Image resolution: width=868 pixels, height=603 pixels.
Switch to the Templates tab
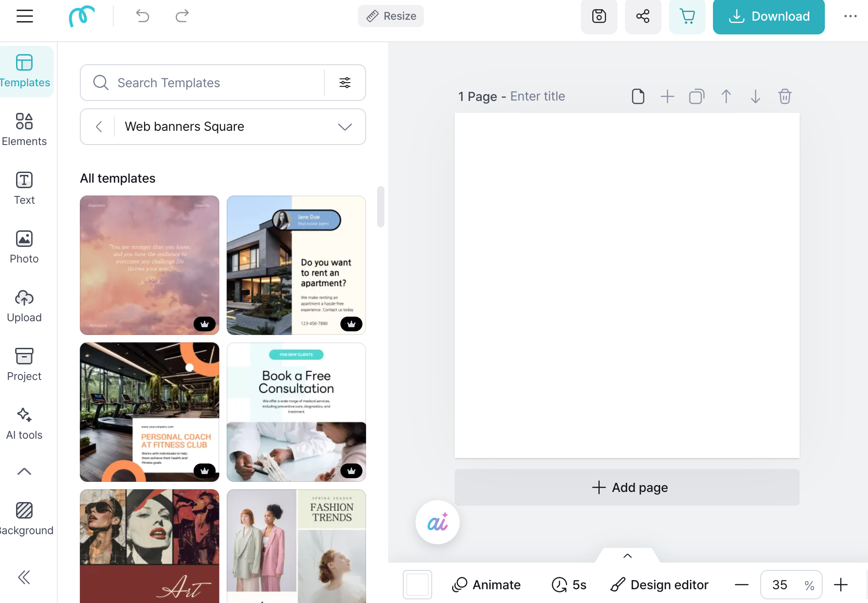tap(24, 72)
